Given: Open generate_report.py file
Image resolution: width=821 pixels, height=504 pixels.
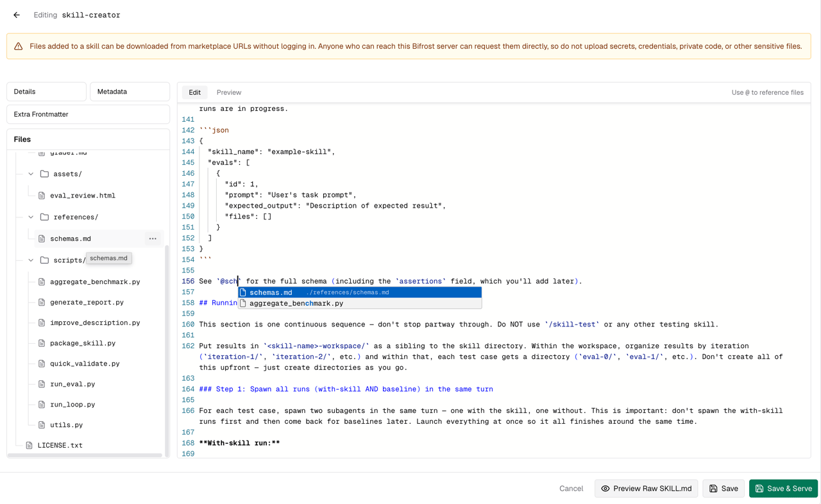Looking at the screenshot, I should tap(87, 302).
